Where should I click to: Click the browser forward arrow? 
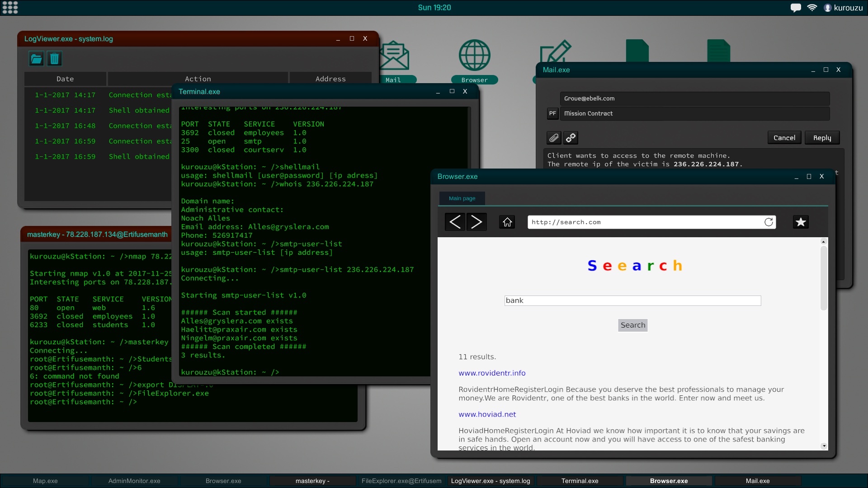tap(476, 222)
